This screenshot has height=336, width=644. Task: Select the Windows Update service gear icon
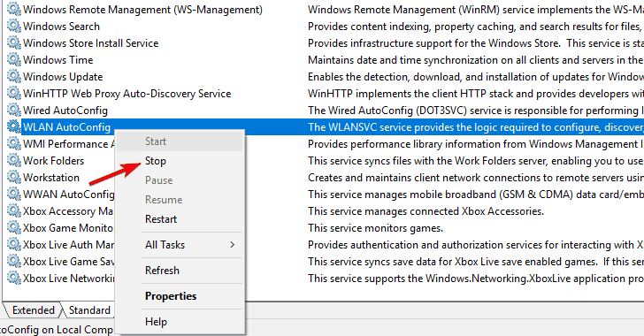(x=14, y=76)
